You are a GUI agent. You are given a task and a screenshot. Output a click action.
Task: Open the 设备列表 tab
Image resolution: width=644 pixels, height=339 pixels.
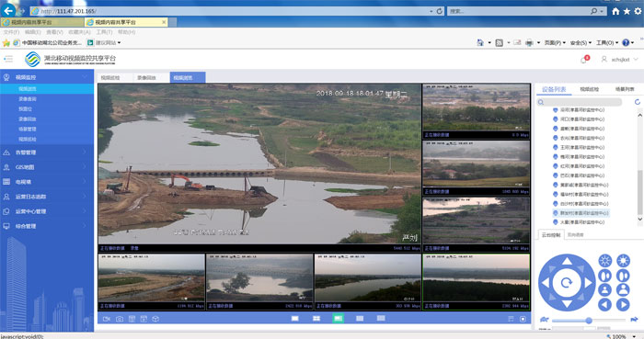554,89
